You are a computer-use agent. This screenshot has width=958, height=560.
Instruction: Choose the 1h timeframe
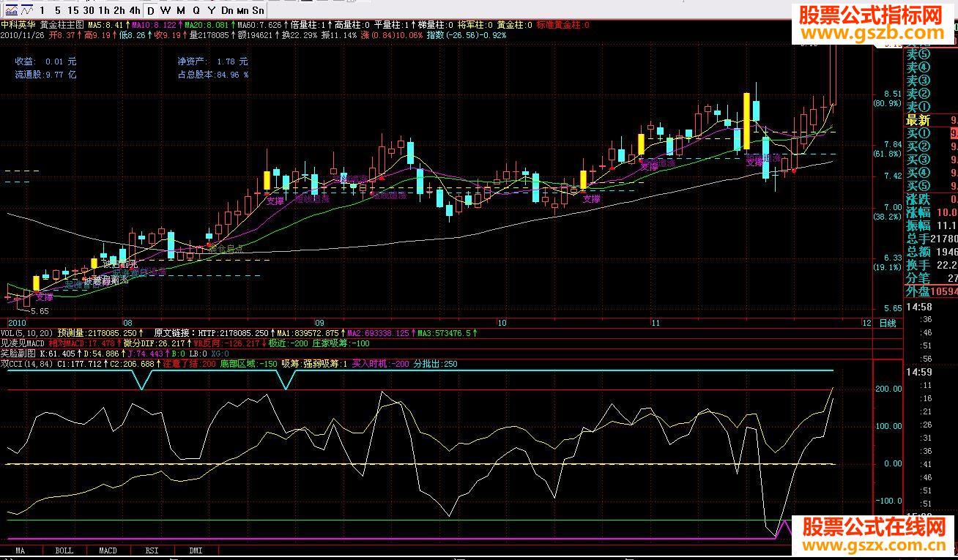[104, 10]
